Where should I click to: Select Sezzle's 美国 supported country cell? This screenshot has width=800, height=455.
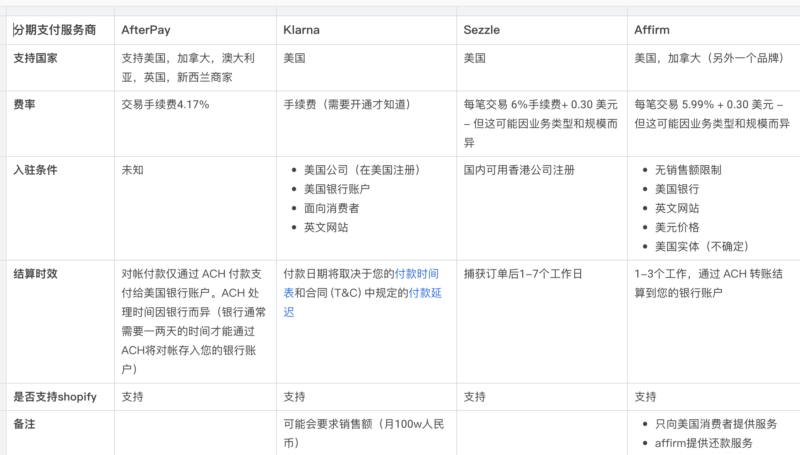(542, 68)
